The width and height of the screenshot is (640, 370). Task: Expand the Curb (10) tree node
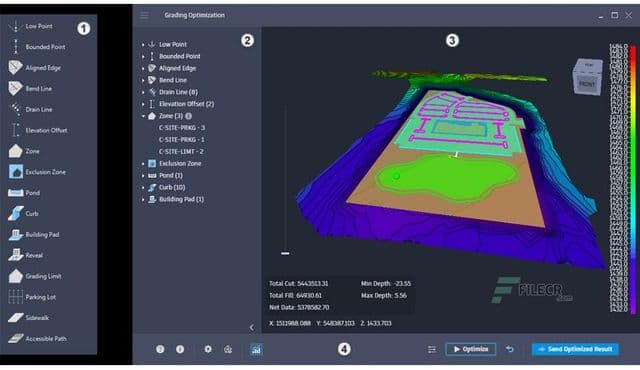click(143, 188)
